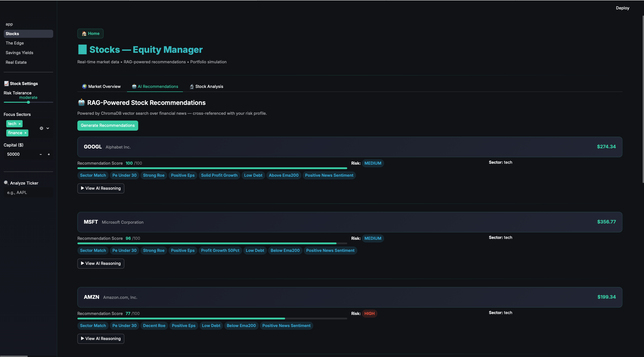
Task: Click the globe icon on Market Overview tab
Action: [x=85, y=87]
